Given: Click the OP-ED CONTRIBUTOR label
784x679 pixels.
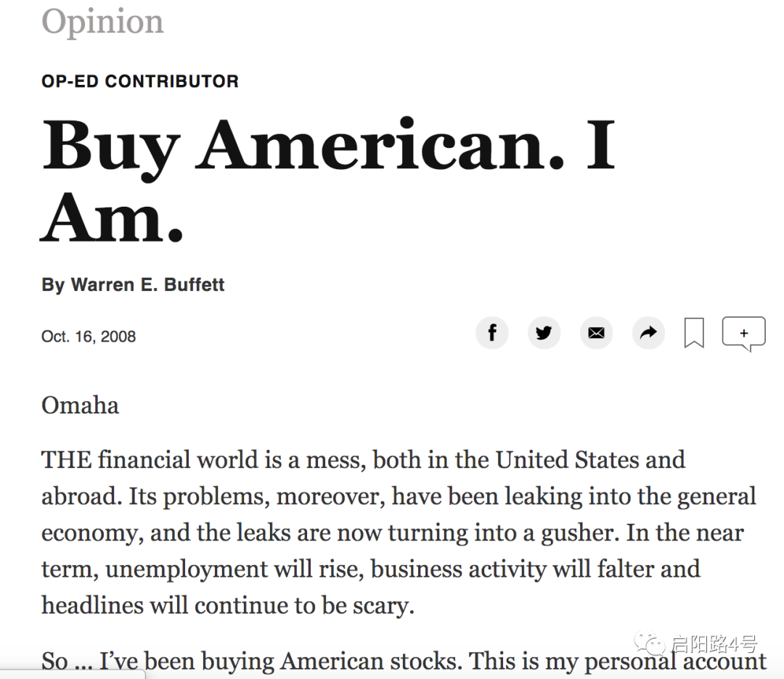Looking at the screenshot, I should [140, 81].
